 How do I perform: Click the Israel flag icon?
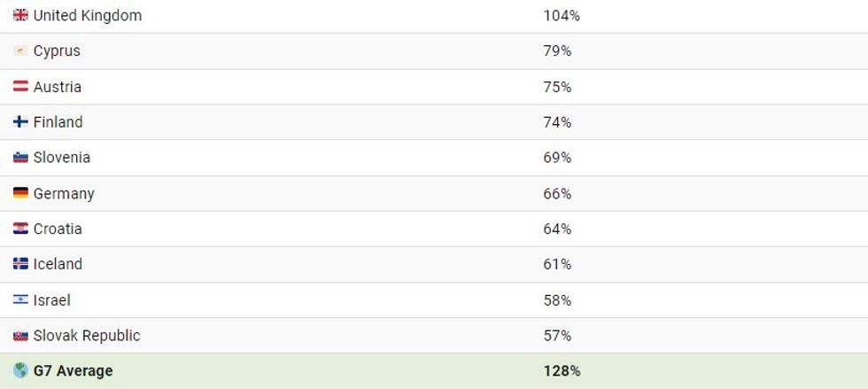tap(20, 300)
